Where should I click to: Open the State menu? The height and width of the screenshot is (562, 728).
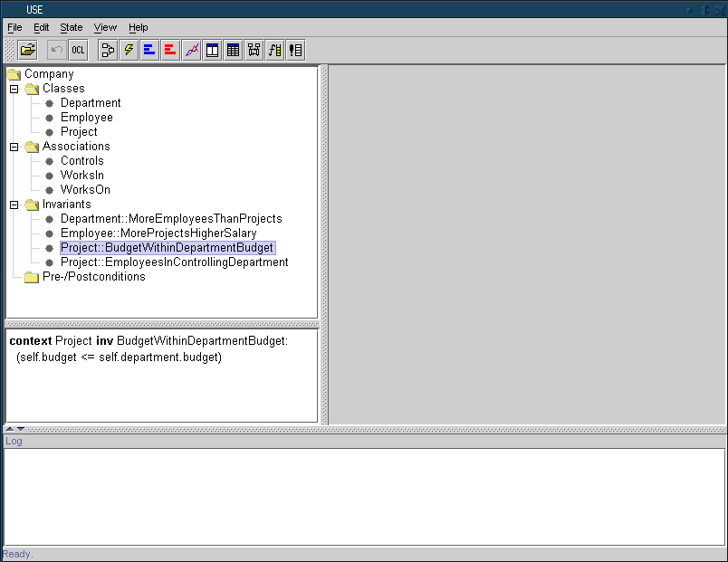coord(71,27)
